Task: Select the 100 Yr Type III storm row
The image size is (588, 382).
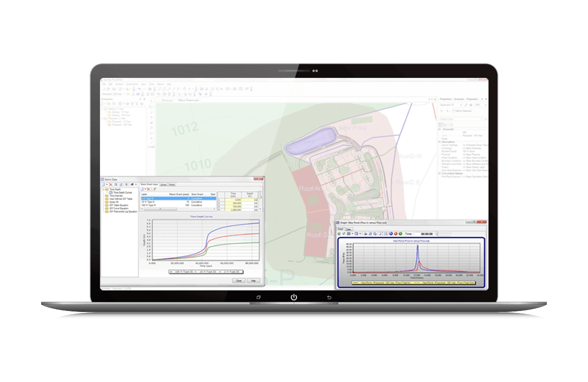Action: 149,205
